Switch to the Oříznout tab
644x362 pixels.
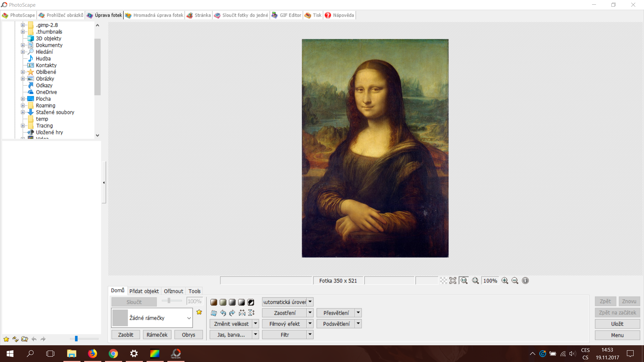coord(173,291)
